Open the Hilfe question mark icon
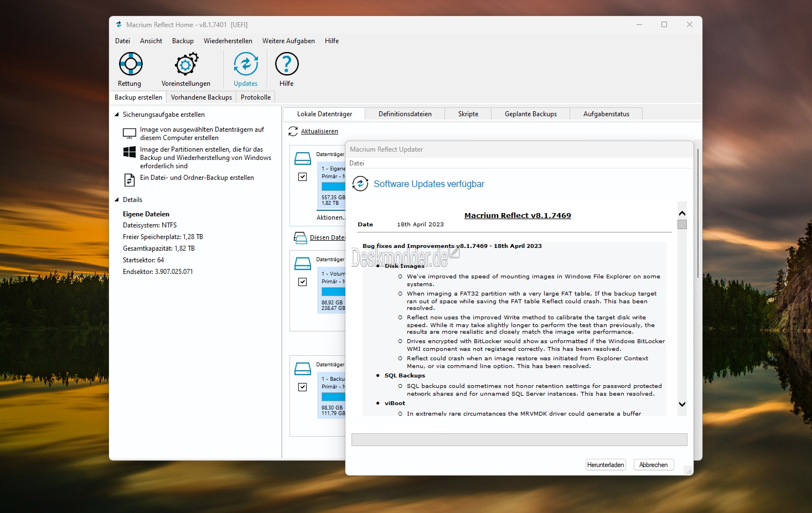This screenshot has width=812, height=513. [287, 64]
